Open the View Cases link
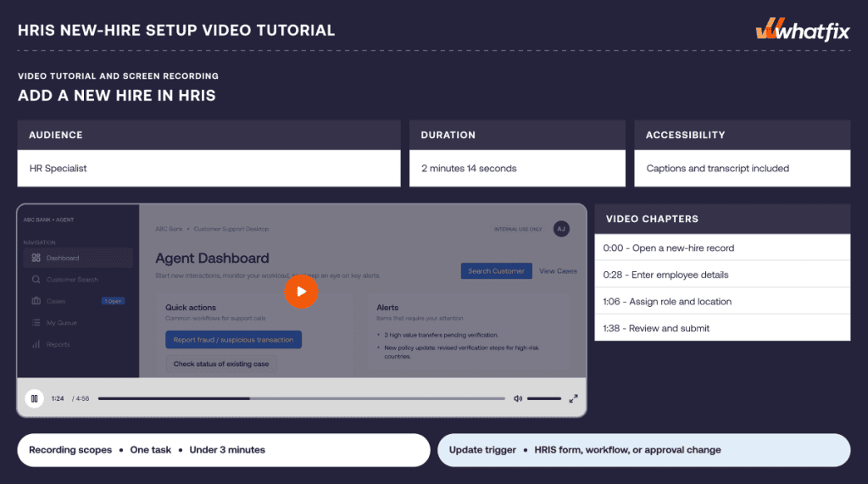 coord(558,270)
